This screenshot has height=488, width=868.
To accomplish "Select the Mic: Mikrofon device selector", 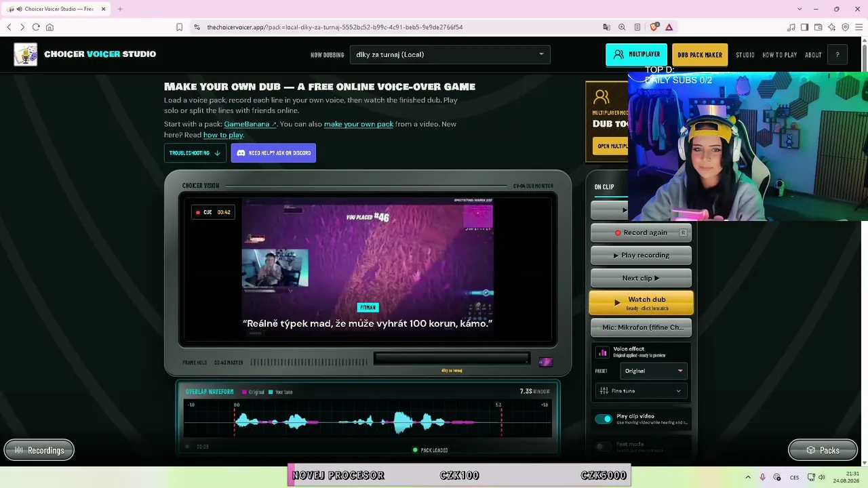I will [642, 327].
